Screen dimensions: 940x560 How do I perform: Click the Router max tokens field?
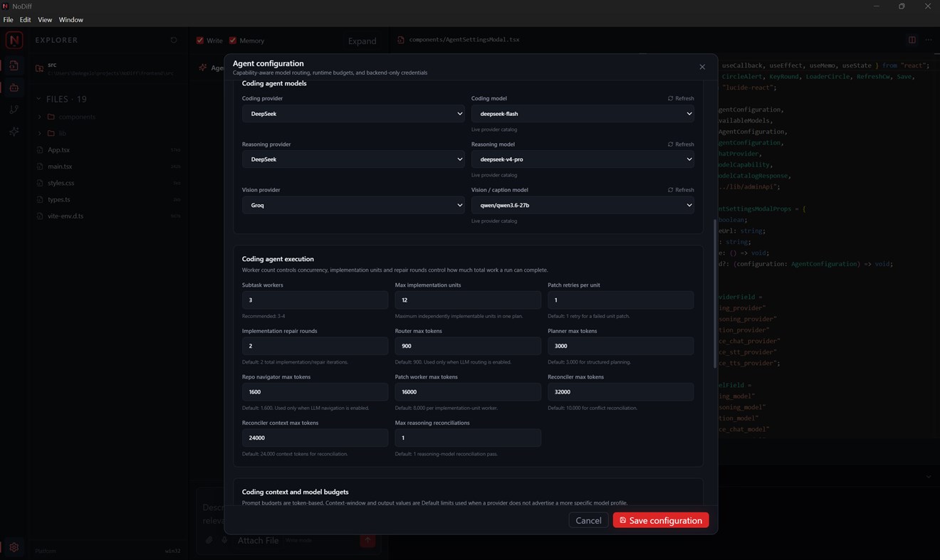(468, 346)
